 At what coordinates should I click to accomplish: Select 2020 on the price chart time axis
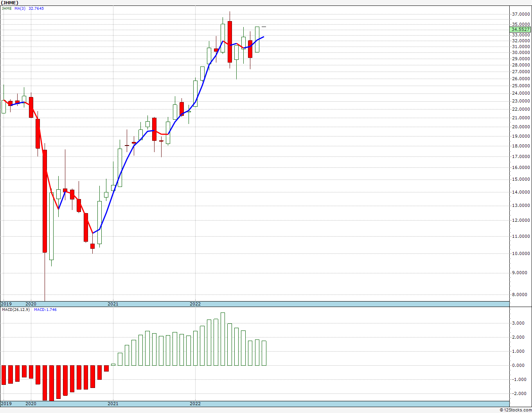click(31, 304)
